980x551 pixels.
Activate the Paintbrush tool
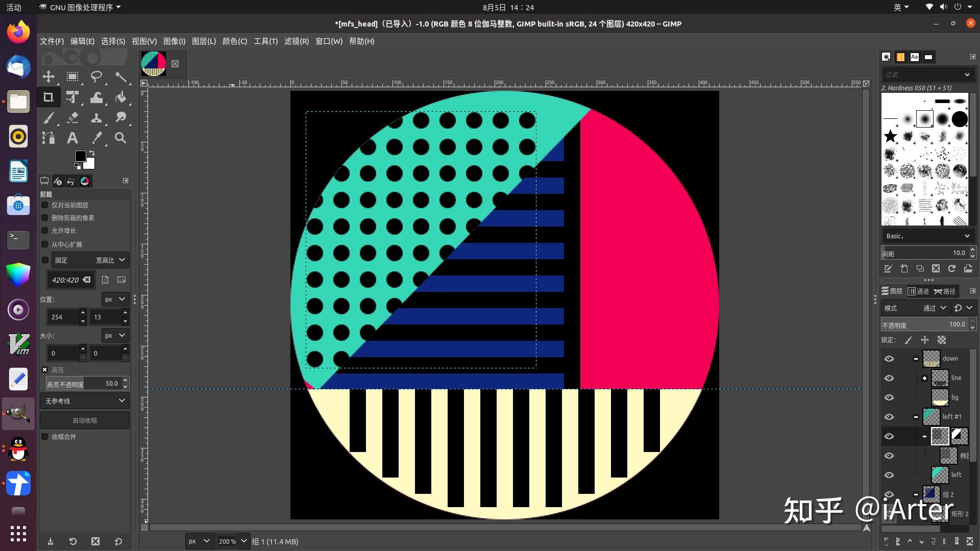[48, 118]
